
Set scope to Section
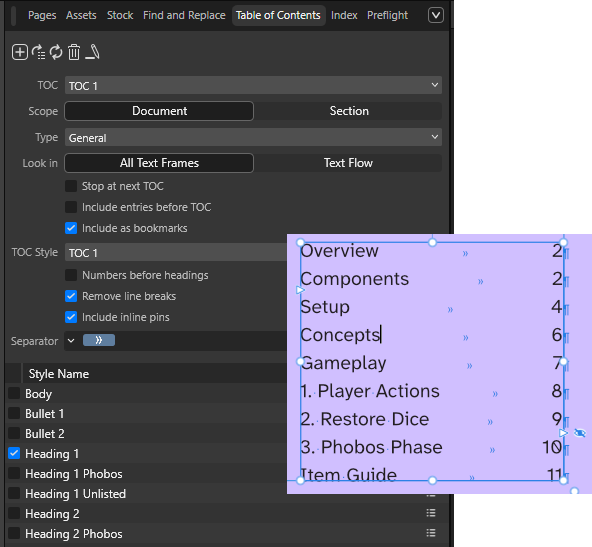click(349, 111)
